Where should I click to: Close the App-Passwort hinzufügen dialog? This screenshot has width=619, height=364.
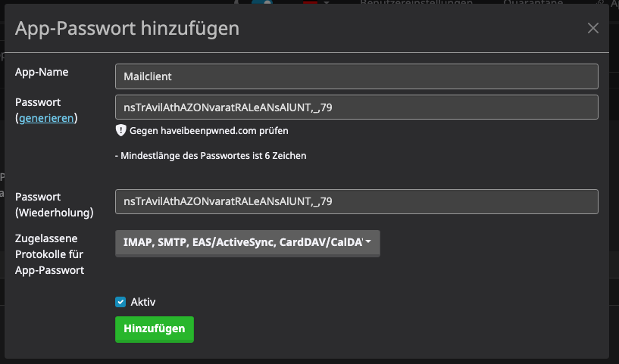pos(593,29)
